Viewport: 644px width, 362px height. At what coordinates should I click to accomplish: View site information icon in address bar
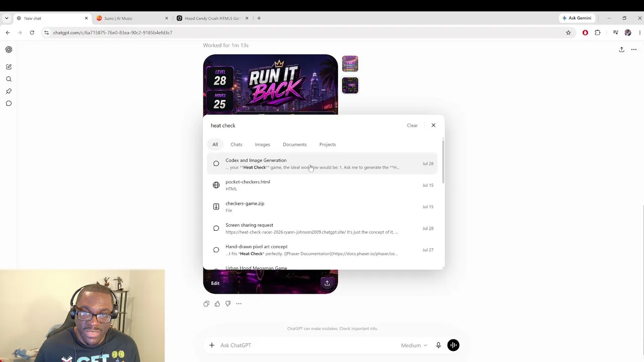(x=46, y=33)
